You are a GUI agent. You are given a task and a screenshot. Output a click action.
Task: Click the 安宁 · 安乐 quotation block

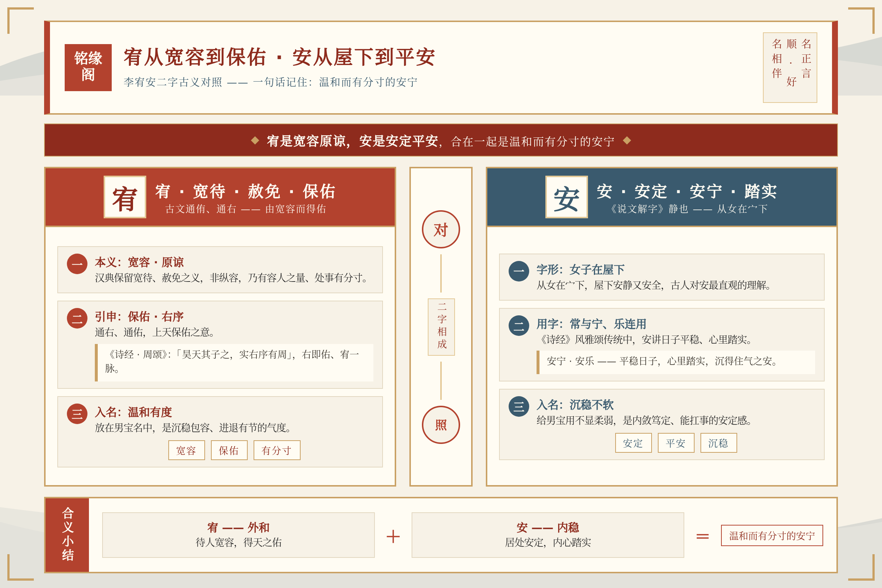(676, 362)
